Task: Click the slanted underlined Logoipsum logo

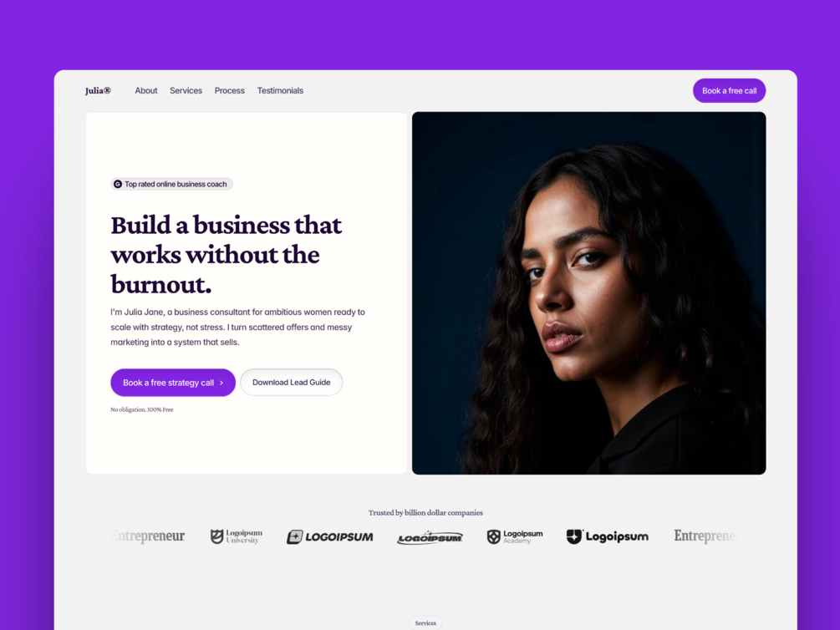Action: click(430, 537)
